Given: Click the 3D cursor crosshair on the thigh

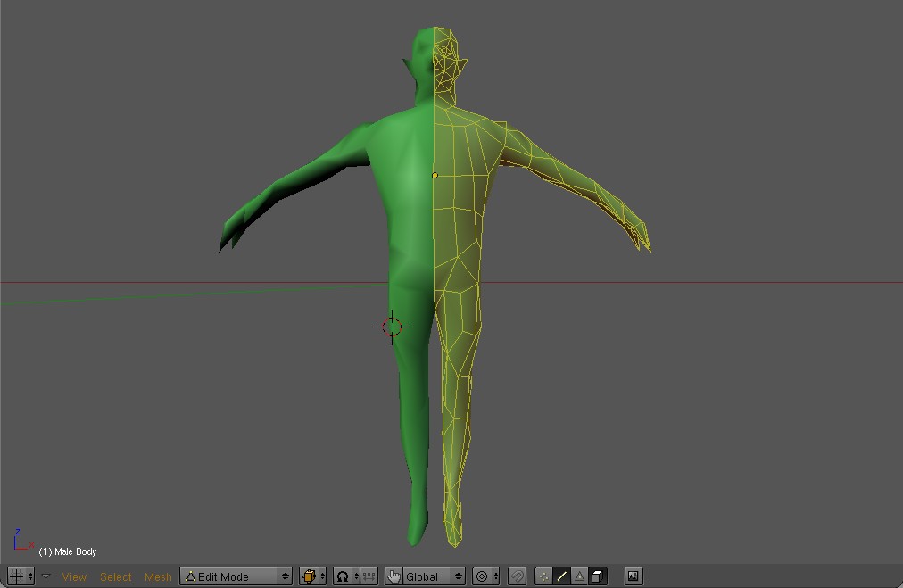Looking at the screenshot, I should click(x=392, y=327).
